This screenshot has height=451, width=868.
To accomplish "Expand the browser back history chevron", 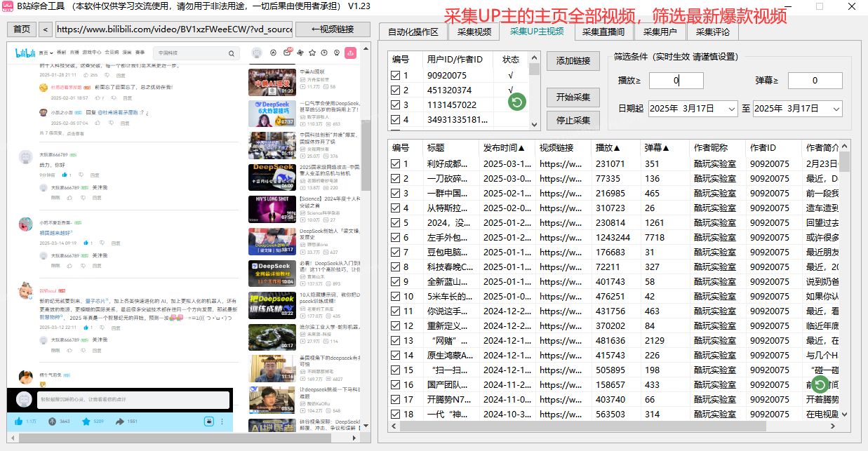I will pyautogui.click(x=45, y=29).
